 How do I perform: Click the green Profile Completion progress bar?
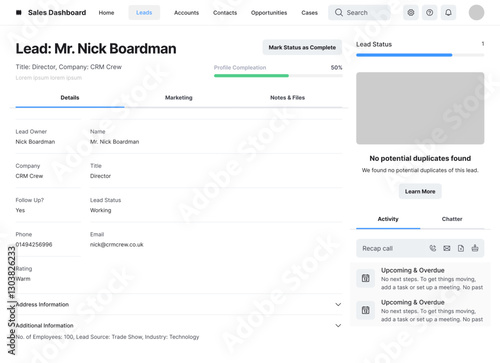coord(251,76)
